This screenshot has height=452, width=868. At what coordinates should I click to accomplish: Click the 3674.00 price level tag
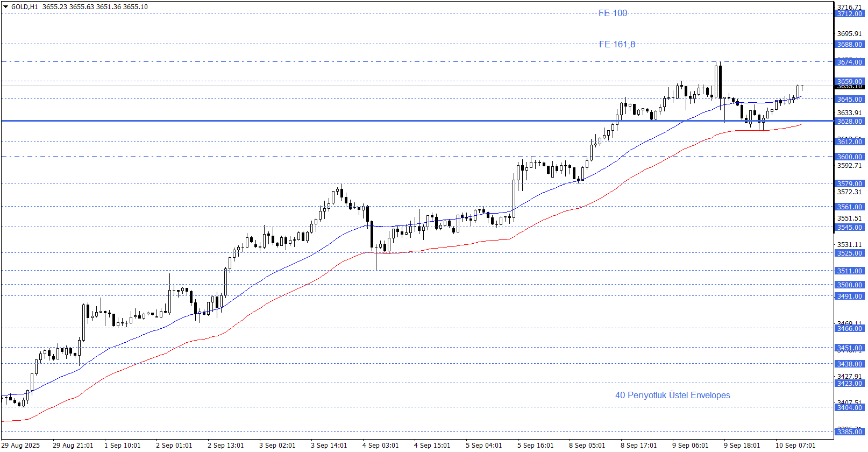tap(850, 62)
